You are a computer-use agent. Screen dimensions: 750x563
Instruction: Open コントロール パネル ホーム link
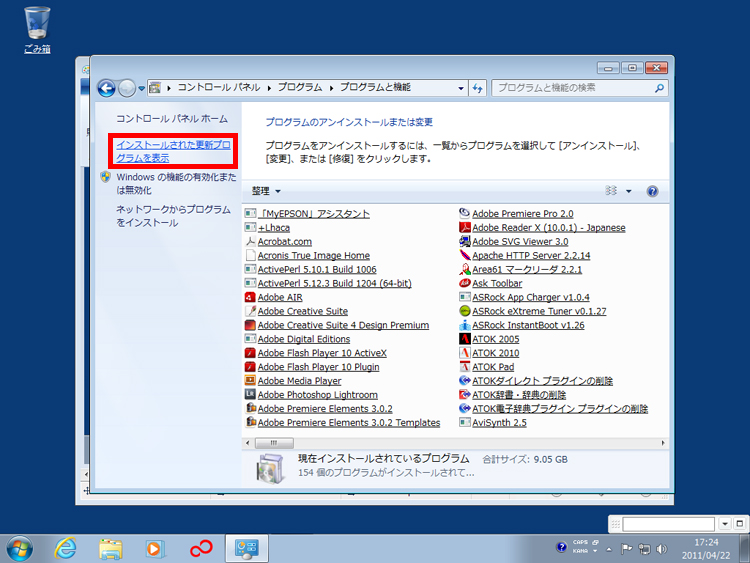click(x=172, y=119)
